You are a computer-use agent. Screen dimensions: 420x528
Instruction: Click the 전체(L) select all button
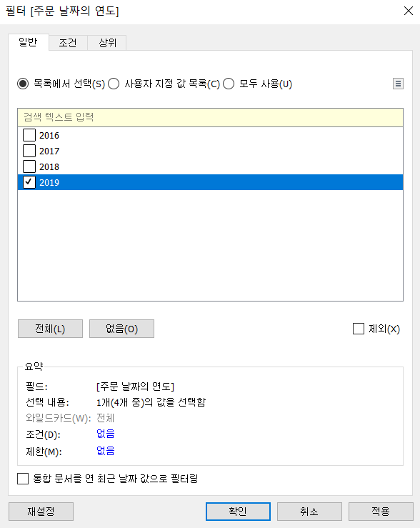pyautogui.click(x=50, y=329)
